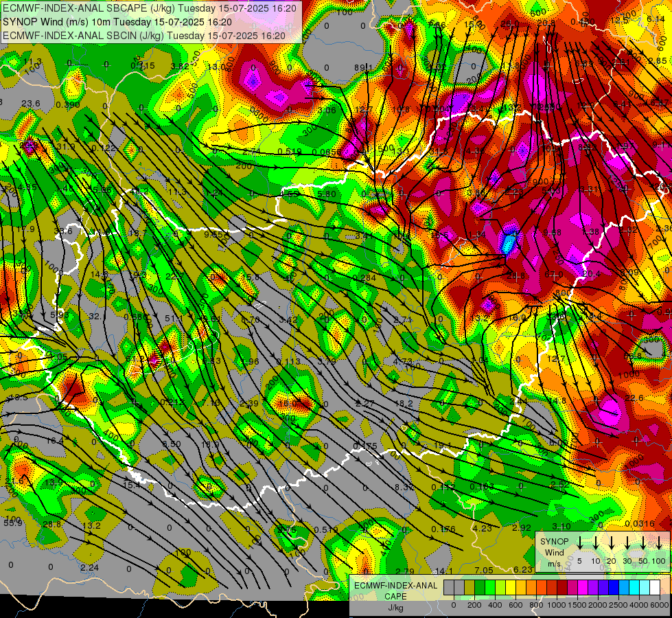Click the 3.82 value at upper left
The width and height of the screenshot is (672, 618).
click(180, 66)
